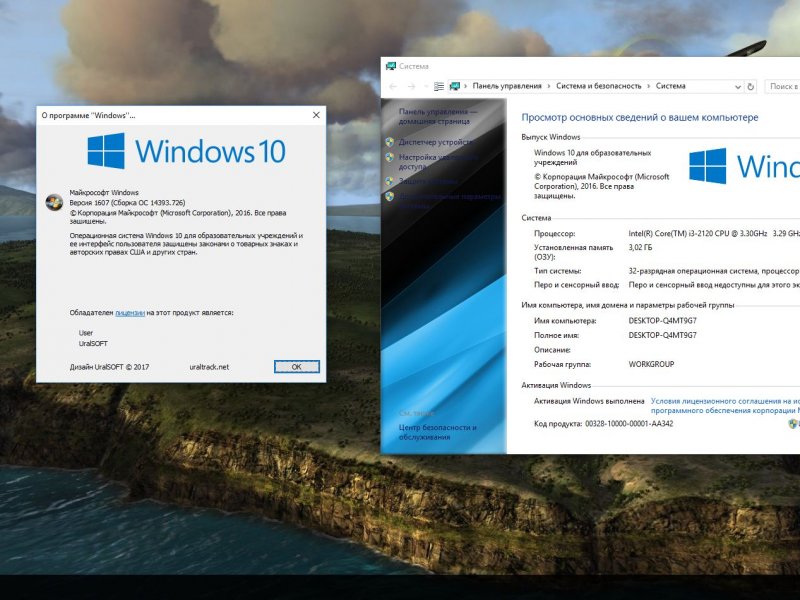Click the Рабочая группа label
Viewport: 800px width, 600px height.
click(562, 364)
